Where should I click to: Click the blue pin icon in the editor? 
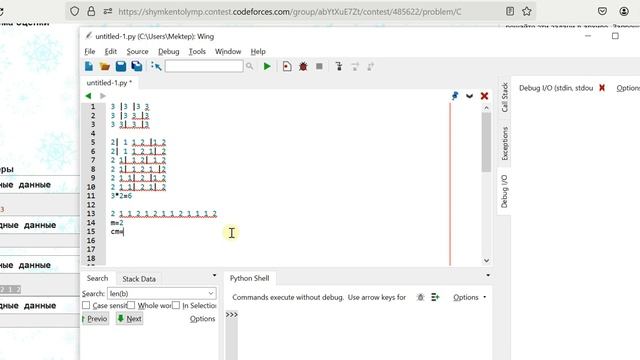[455, 96]
